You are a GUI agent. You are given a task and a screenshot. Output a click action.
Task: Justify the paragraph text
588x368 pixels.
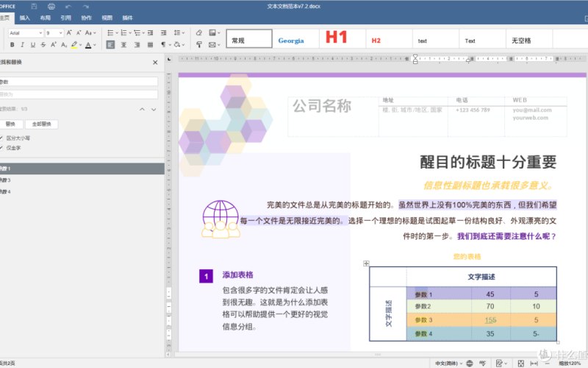(151, 45)
